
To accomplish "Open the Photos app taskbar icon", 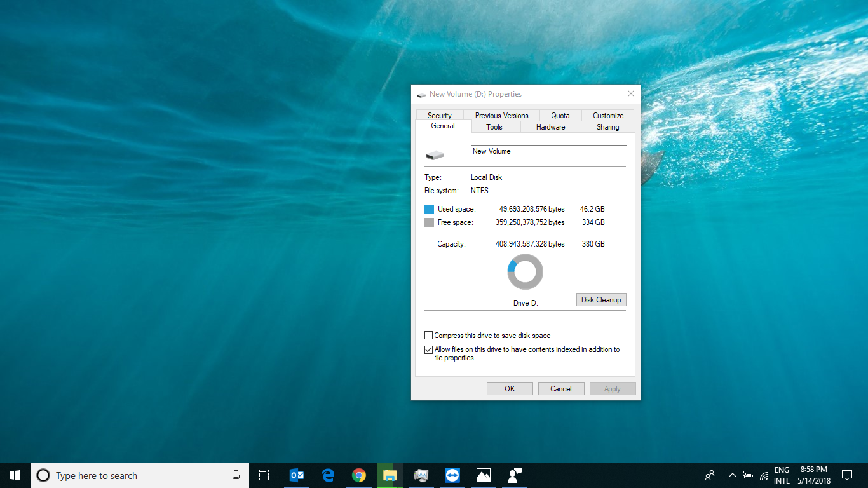I will pos(483,475).
